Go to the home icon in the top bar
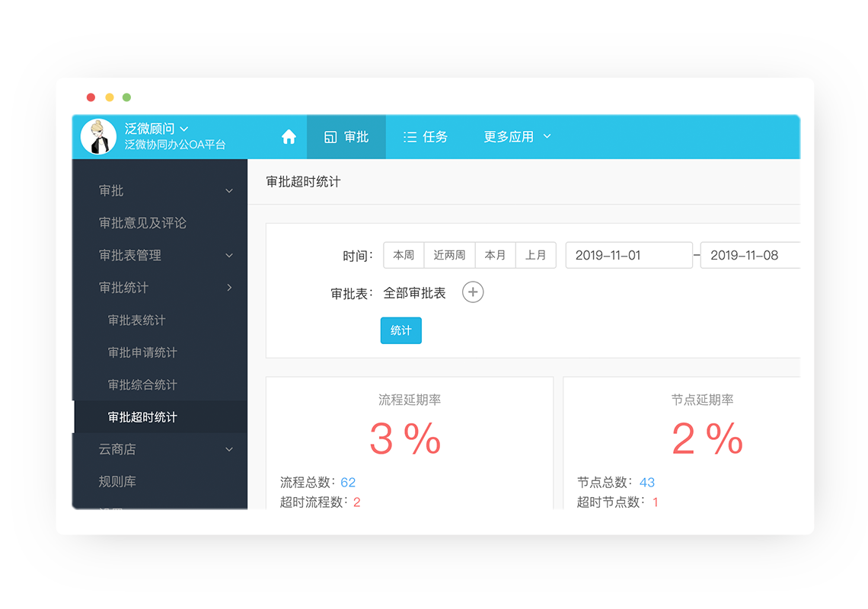Viewport: 868px width, 609px height. (289, 137)
